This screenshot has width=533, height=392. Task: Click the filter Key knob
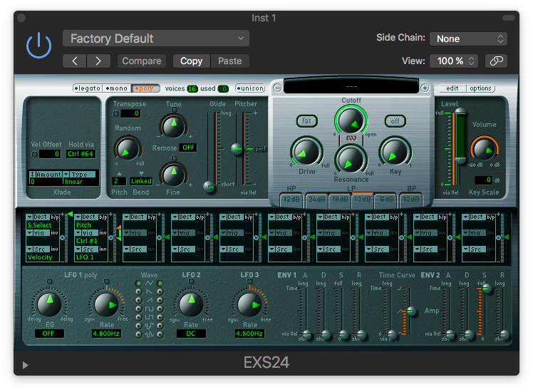click(395, 152)
